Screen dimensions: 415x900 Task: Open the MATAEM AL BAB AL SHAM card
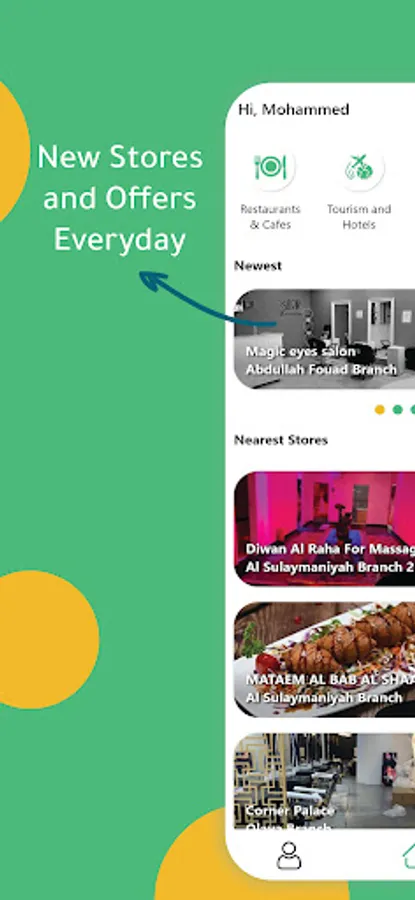(324, 660)
